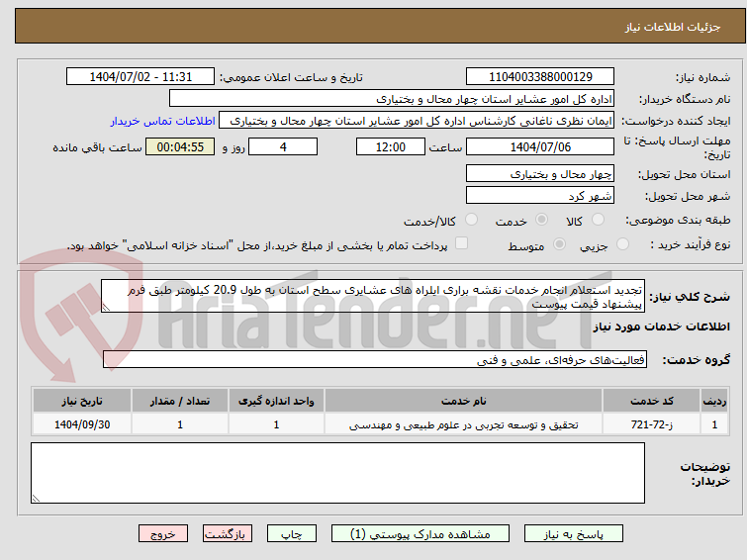The width and height of the screenshot is (747, 560).
Task: Click the request creator name field
Action: pyautogui.click(x=417, y=121)
